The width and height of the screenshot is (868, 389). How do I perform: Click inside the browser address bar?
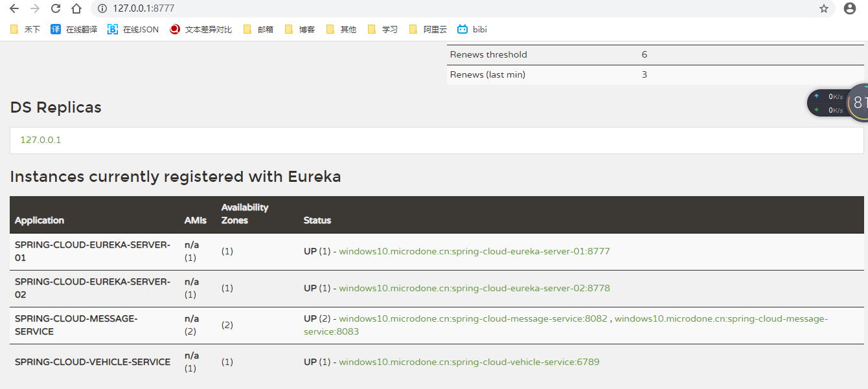coord(259,9)
